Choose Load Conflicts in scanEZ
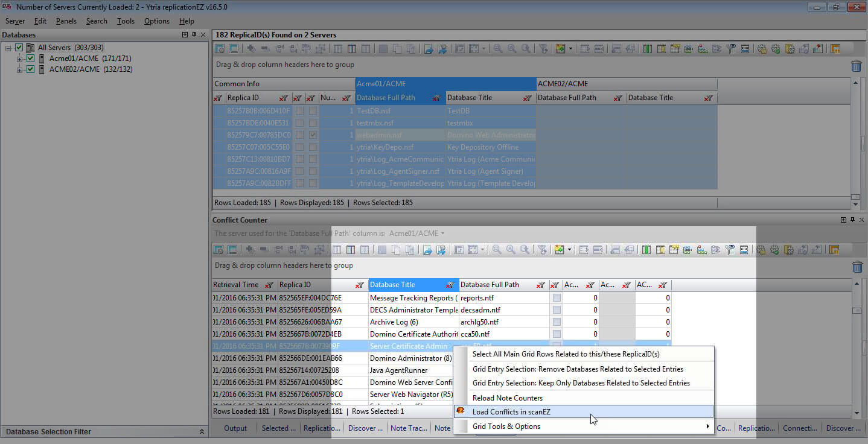 point(584,411)
